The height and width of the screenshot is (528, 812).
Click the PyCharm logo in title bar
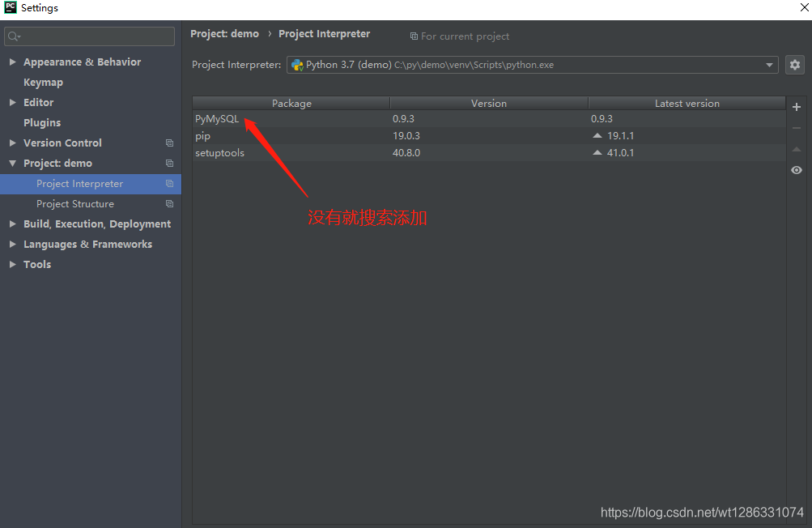click(11, 8)
